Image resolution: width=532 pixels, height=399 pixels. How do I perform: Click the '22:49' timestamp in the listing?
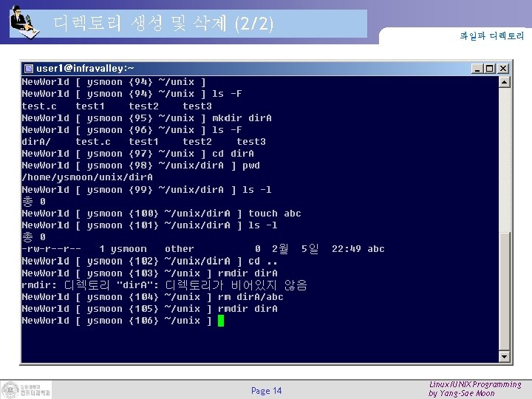pyautogui.click(x=347, y=249)
